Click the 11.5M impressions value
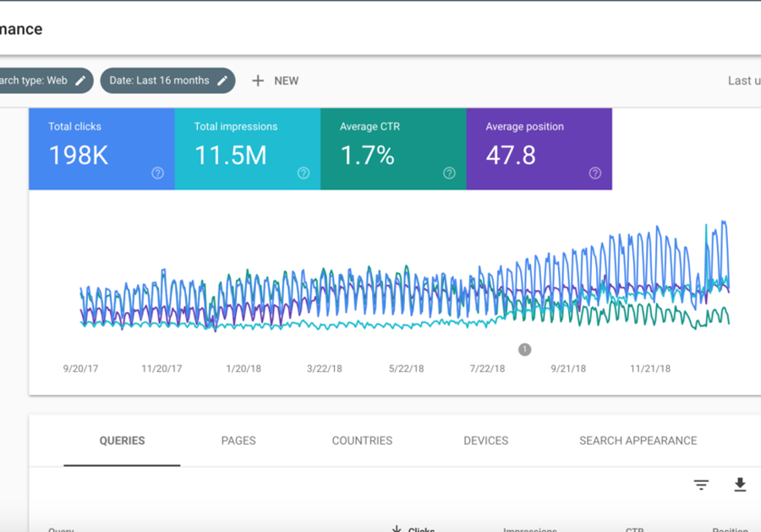761x532 pixels. click(x=231, y=156)
